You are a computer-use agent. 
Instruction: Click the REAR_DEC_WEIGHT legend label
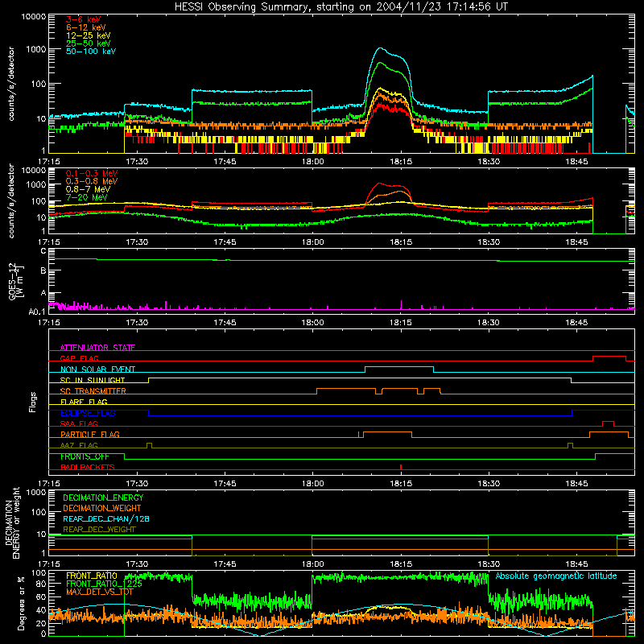pos(99,530)
